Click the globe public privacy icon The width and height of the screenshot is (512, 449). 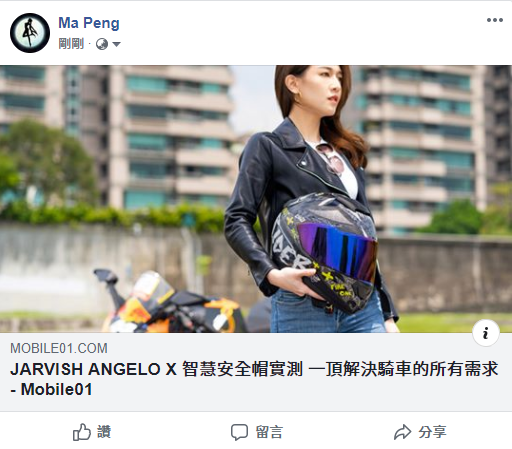tap(102, 44)
